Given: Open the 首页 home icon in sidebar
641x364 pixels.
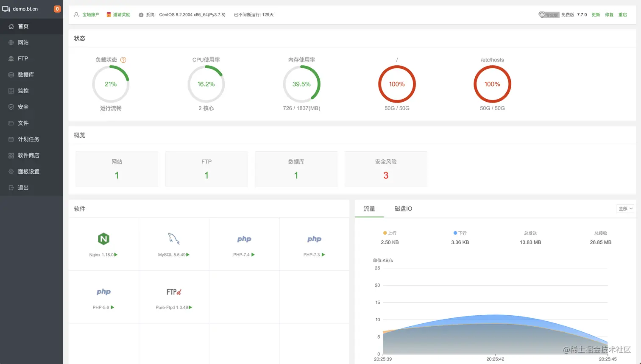Looking at the screenshot, I should (x=11, y=26).
